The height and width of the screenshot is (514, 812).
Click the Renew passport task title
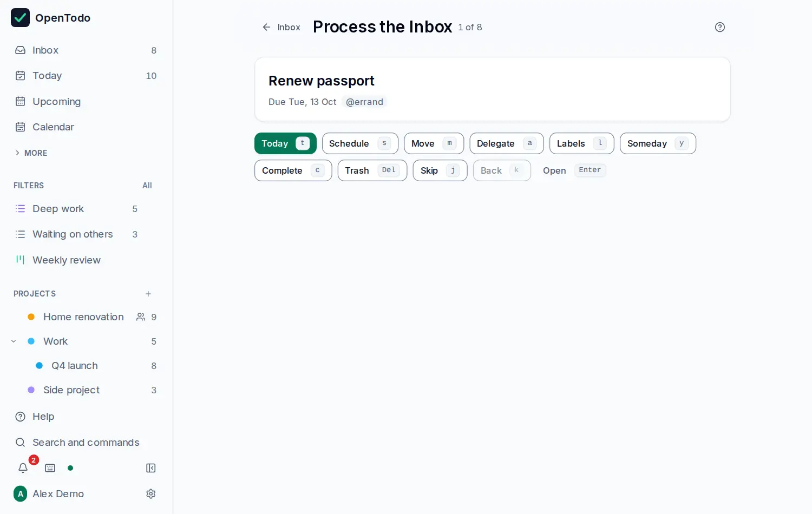tap(322, 81)
